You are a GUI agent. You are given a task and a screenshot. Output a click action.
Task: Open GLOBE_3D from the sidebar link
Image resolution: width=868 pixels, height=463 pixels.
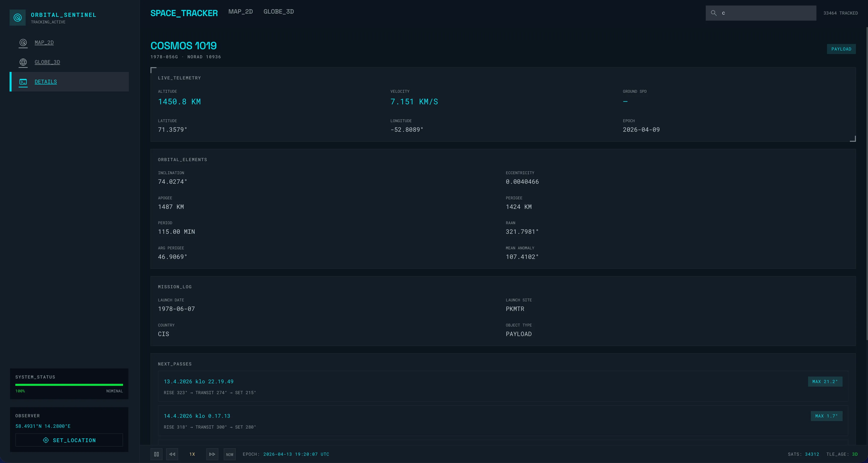pyautogui.click(x=47, y=62)
